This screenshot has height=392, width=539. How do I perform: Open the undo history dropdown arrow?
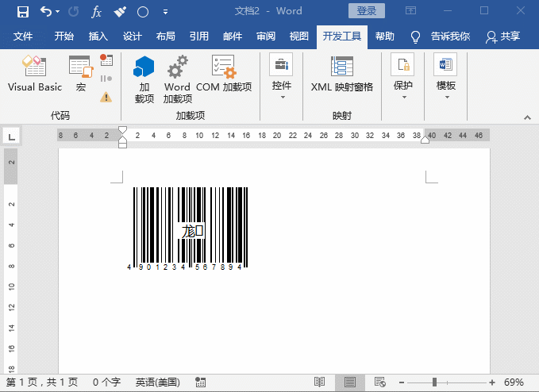point(58,12)
